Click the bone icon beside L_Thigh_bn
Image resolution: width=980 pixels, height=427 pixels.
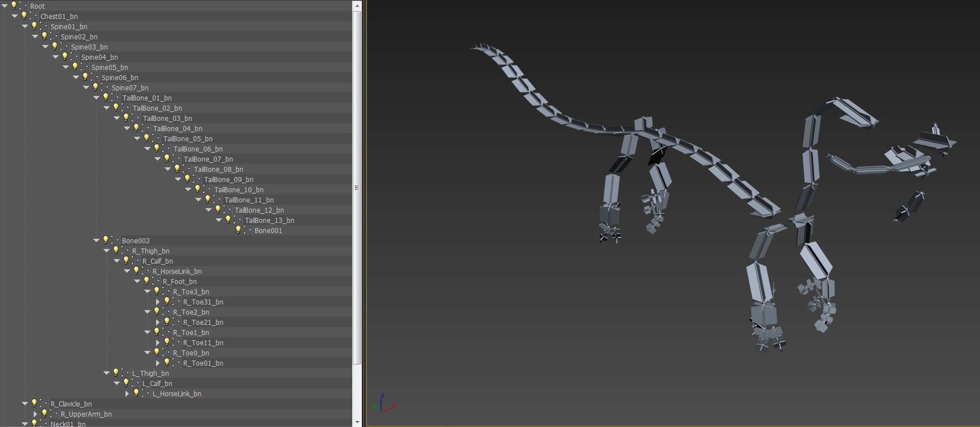pyautogui.click(x=125, y=373)
